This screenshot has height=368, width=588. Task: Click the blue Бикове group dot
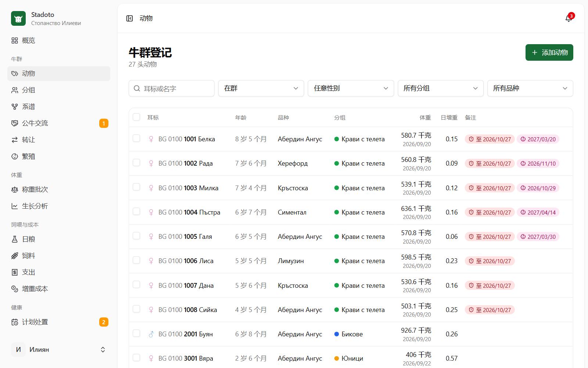pyautogui.click(x=337, y=334)
